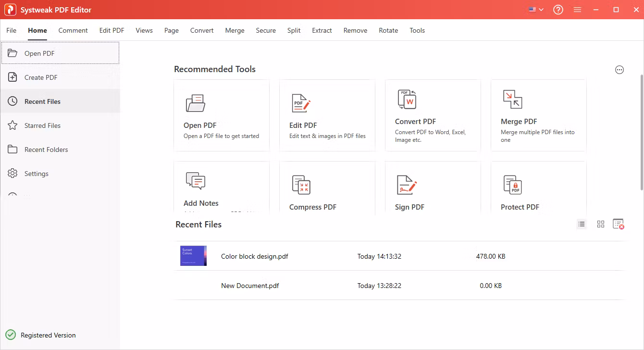Click the Open PDF label in sidebar
The width and height of the screenshot is (644, 350).
(x=39, y=53)
